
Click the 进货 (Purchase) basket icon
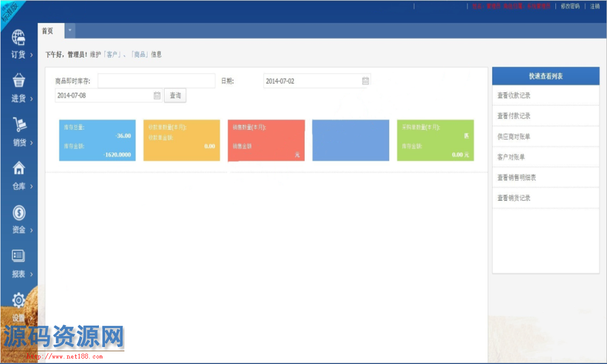point(19,81)
